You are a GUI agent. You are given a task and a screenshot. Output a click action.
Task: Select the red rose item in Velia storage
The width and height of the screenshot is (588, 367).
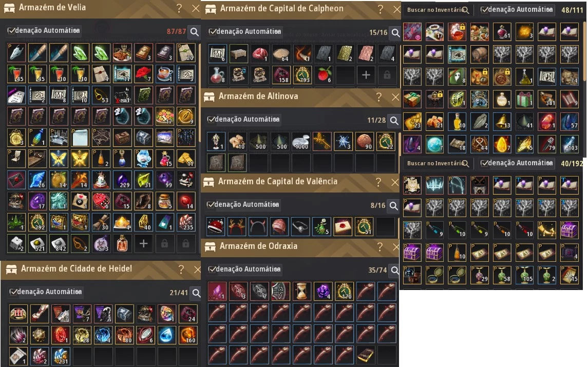pyautogui.click(x=143, y=73)
